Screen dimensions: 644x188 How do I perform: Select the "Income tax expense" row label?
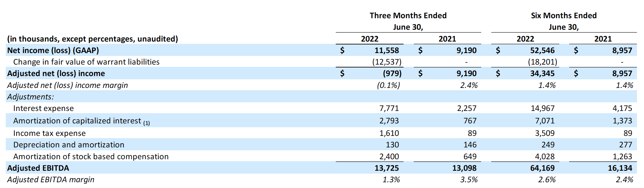[49, 133]
